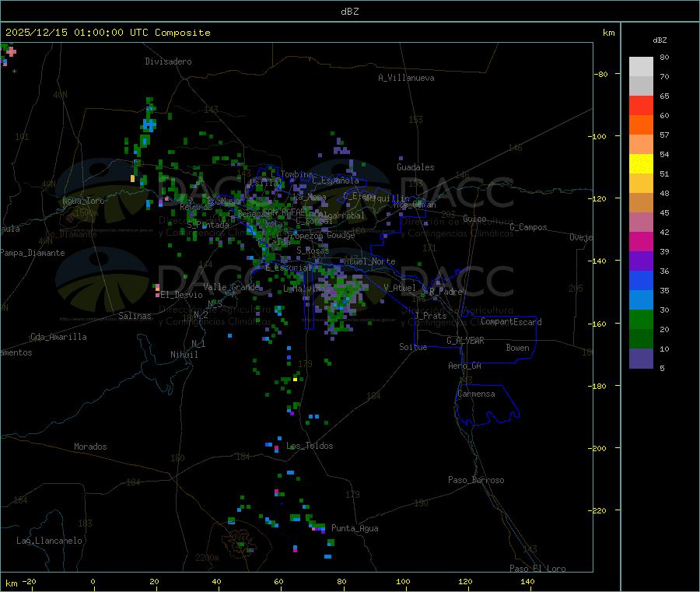Click the Atuel_Norte label
The height and width of the screenshot is (592, 700).
[369, 261]
